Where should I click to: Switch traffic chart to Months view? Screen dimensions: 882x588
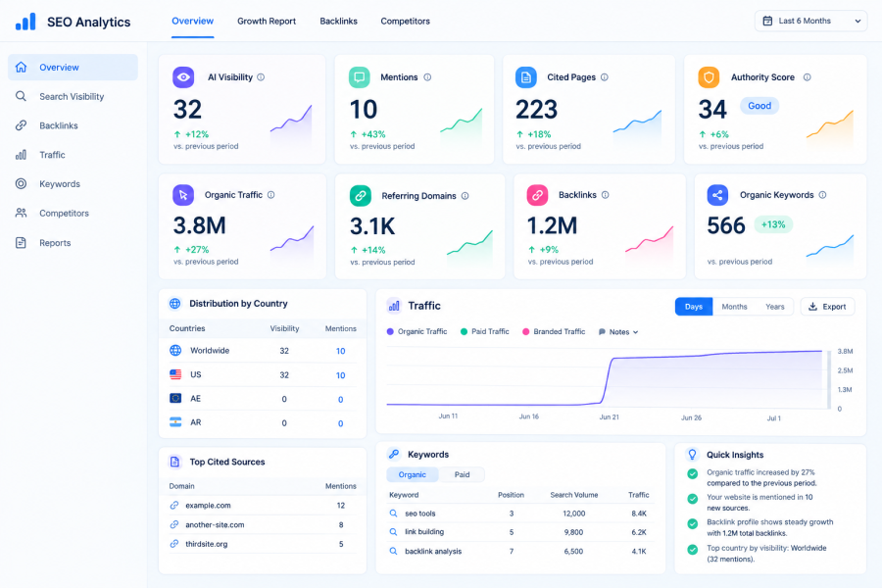coord(735,307)
